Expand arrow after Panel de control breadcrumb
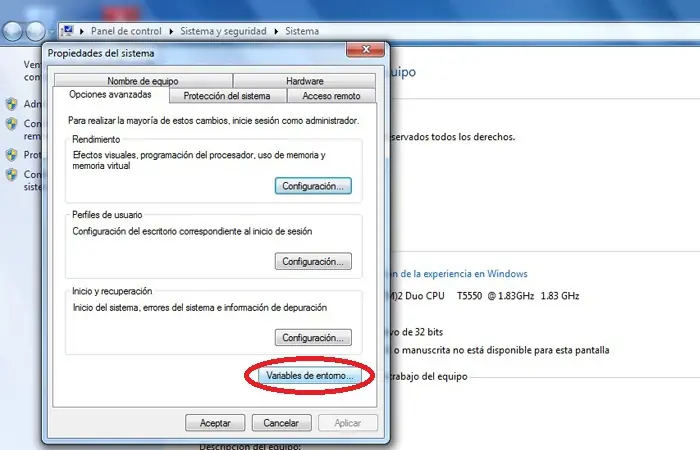This screenshot has width=700, height=450. [171, 31]
